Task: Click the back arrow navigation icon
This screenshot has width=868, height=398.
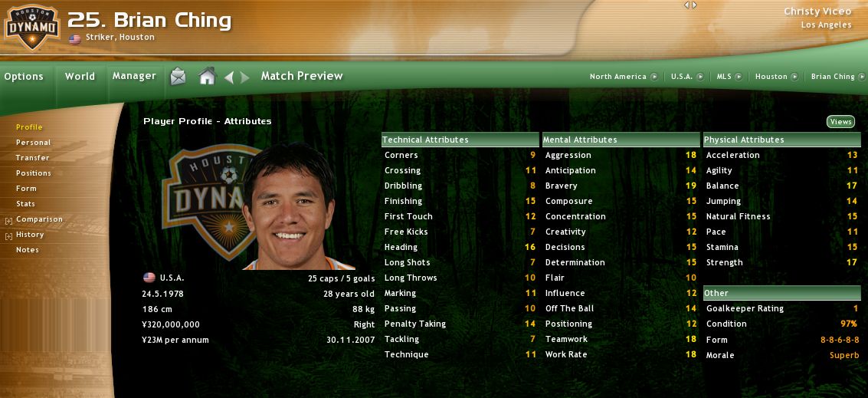Action: [x=228, y=77]
